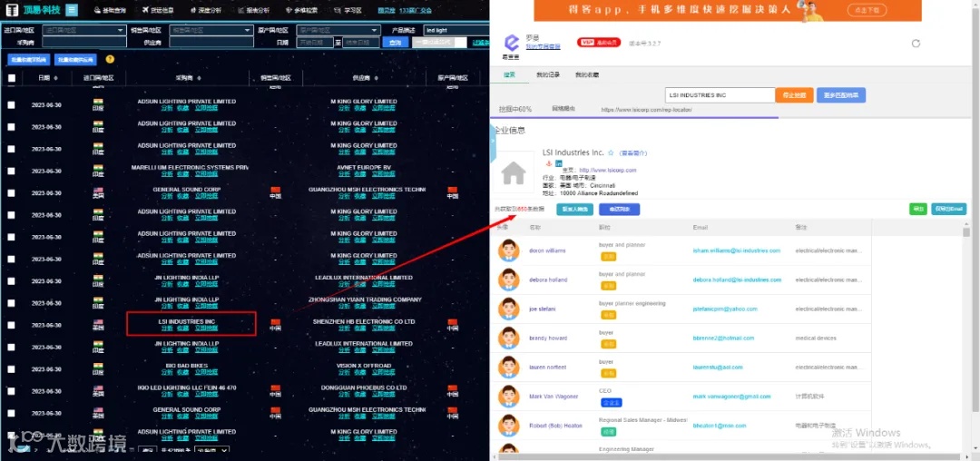The width and height of the screenshot is (980, 461).
Task: Open the 查看简介 link
Action: pyautogui.click(x=633, y=153)
